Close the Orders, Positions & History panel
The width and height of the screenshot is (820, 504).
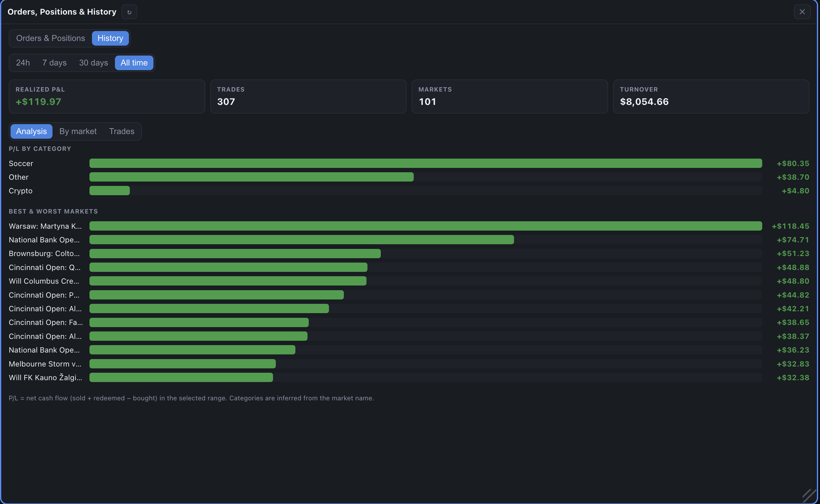[x=802, y=12]
